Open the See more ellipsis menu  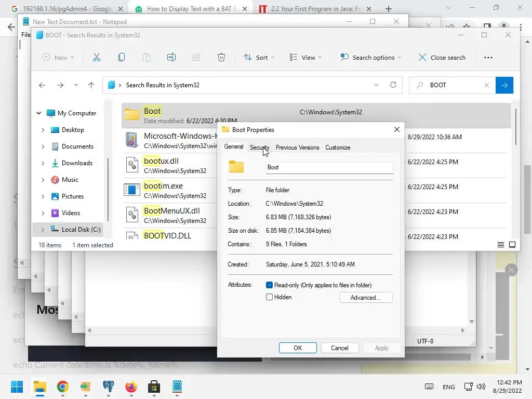click(488, 58)
